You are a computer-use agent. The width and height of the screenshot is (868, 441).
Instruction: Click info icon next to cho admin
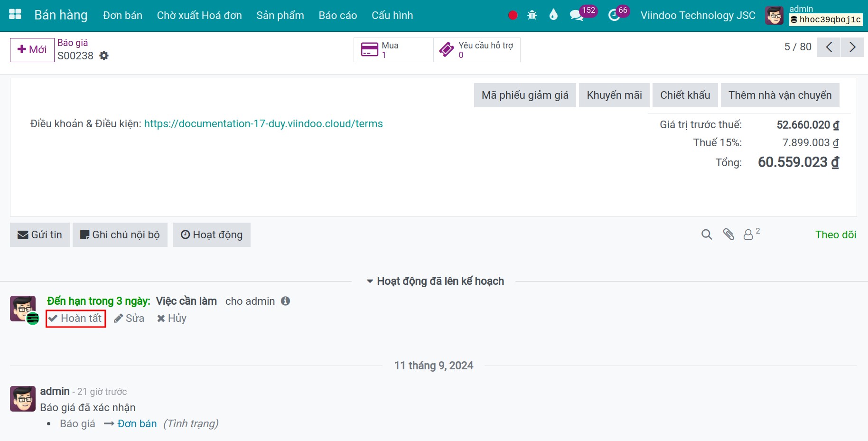285,301
